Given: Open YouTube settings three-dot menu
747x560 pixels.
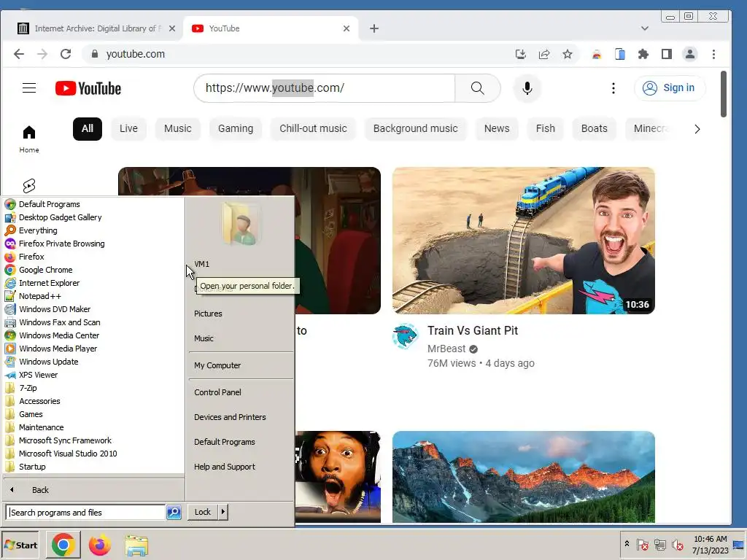Looking at the screenshot, I should [x=613, y=88].
